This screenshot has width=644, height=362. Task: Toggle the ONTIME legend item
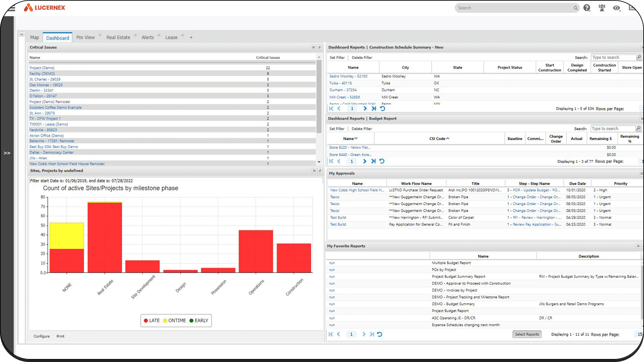coord(174,321)
